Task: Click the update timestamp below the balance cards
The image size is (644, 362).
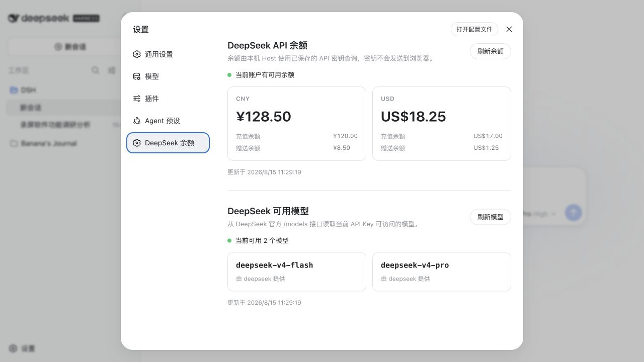Action: pos(264,172)
